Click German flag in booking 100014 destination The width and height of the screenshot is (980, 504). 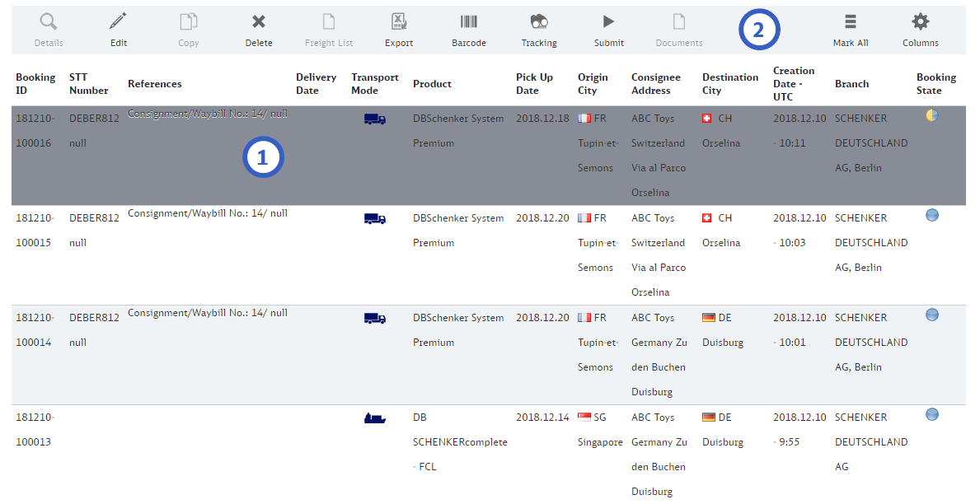click(709, 317)
